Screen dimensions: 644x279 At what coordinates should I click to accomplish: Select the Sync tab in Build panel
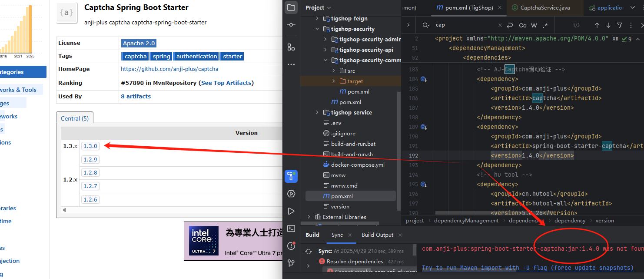pos(337,235)
